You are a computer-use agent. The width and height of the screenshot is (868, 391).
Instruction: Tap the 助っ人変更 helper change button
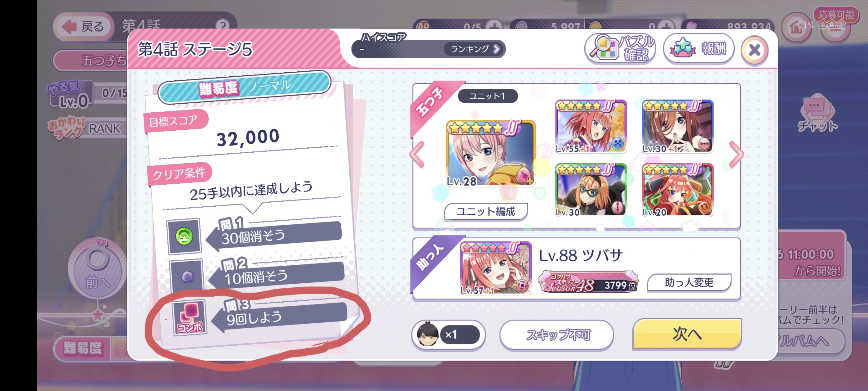pyautogui.click(x=689, y=282)
